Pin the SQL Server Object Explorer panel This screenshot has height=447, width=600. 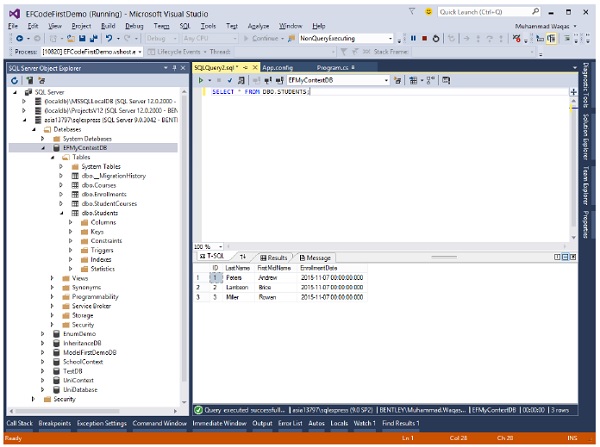click(x=174, y=68)
